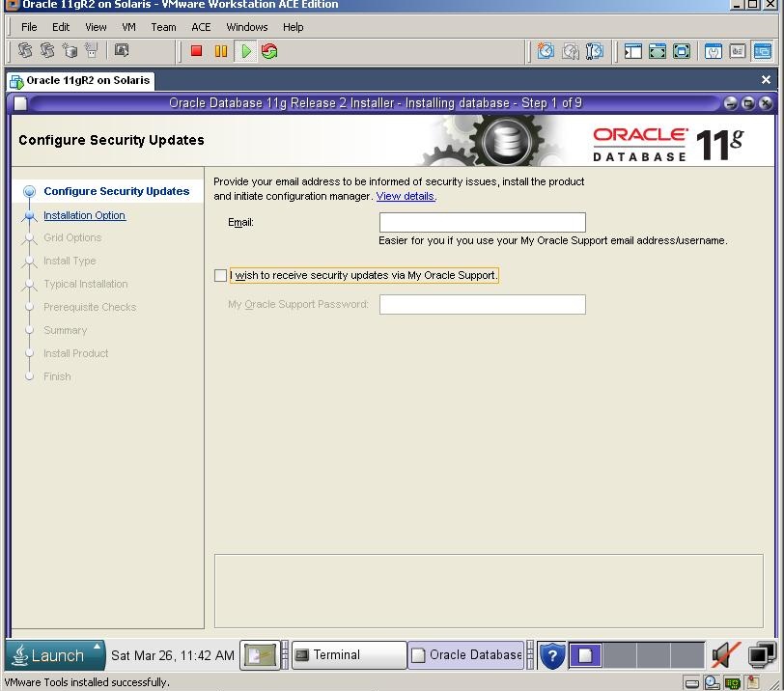Screen dimensions: 784x691
Task: Take a snapshot with the snapshot toolbar icon
Action: pos(546,51)
